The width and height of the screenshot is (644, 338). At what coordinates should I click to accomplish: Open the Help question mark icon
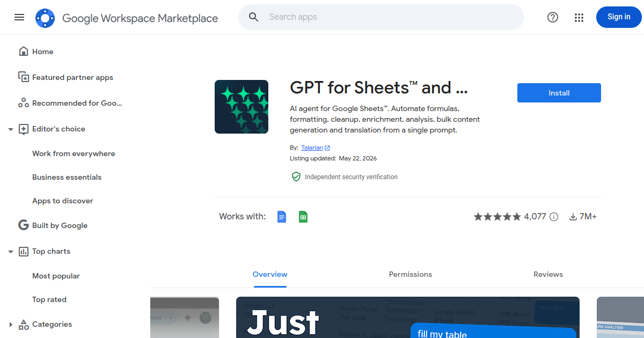(553, 17)
